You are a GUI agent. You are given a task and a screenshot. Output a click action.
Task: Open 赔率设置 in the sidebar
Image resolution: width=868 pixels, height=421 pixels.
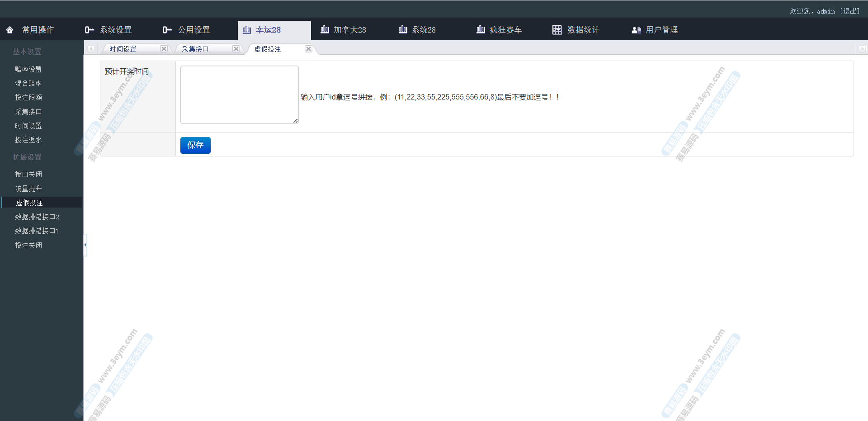click(x=28, y=69)
